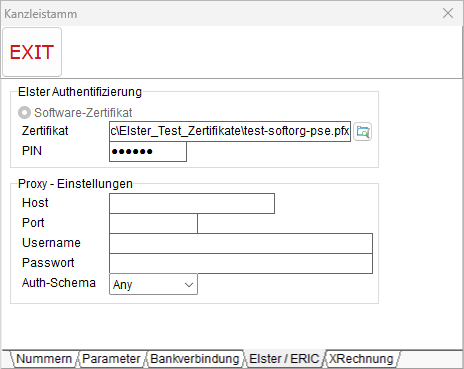Click the Port label

pos(33,223)
